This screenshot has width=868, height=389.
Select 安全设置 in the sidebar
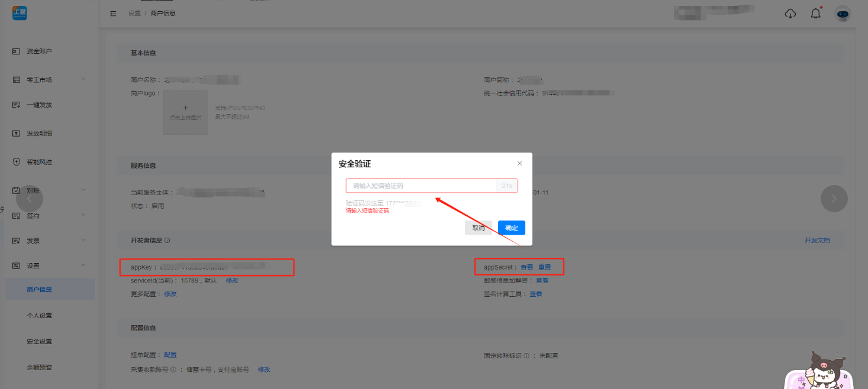39,342
